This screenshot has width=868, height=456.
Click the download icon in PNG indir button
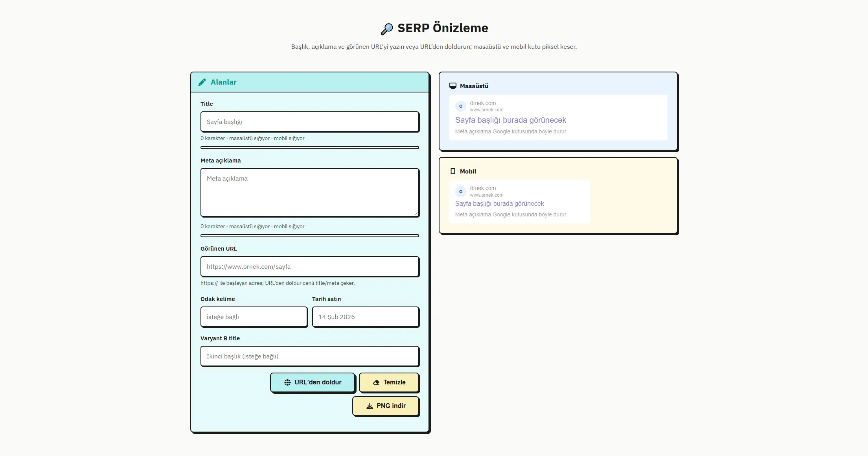370,406
